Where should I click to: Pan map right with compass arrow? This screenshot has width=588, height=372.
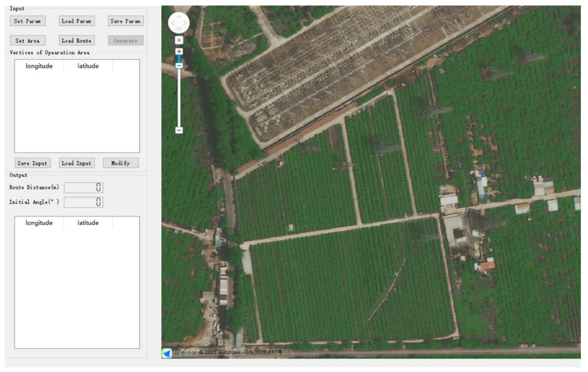pyautogui.click(x=185, y=23)
